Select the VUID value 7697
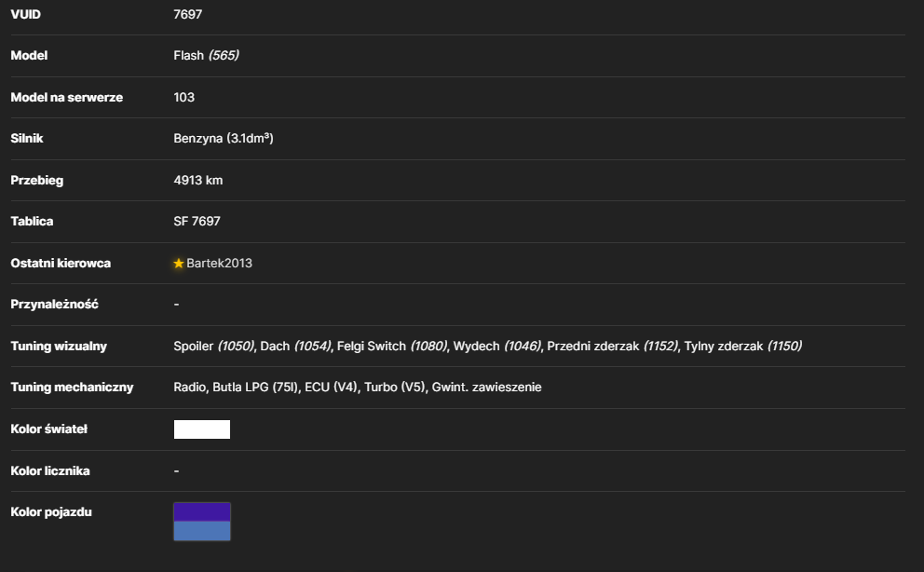Viewport: 924px width, 572px height. point(188,14)
